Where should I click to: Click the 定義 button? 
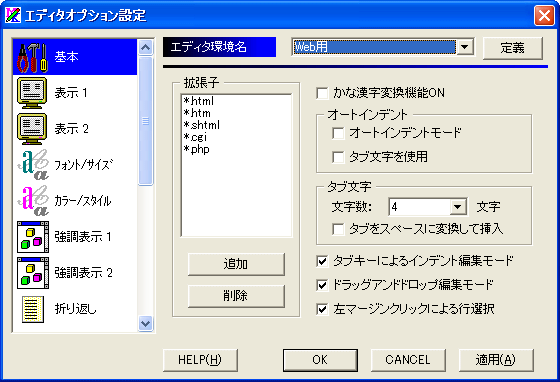512,48
